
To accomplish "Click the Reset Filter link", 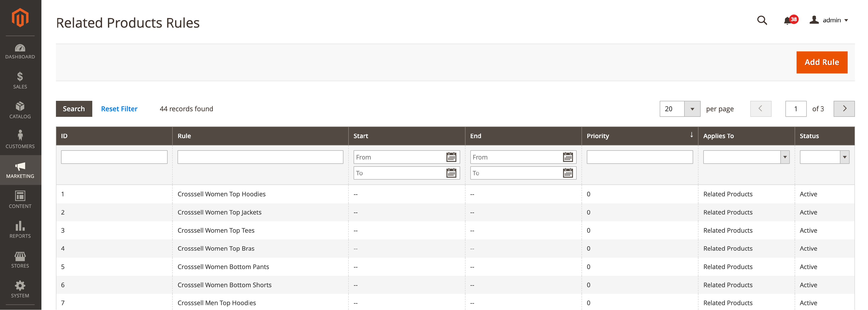I will tap(119, 109).
